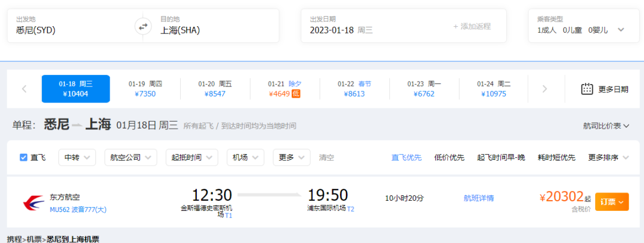
Task: Click 添加返程 to add return trip
Action: coord(471,26)
